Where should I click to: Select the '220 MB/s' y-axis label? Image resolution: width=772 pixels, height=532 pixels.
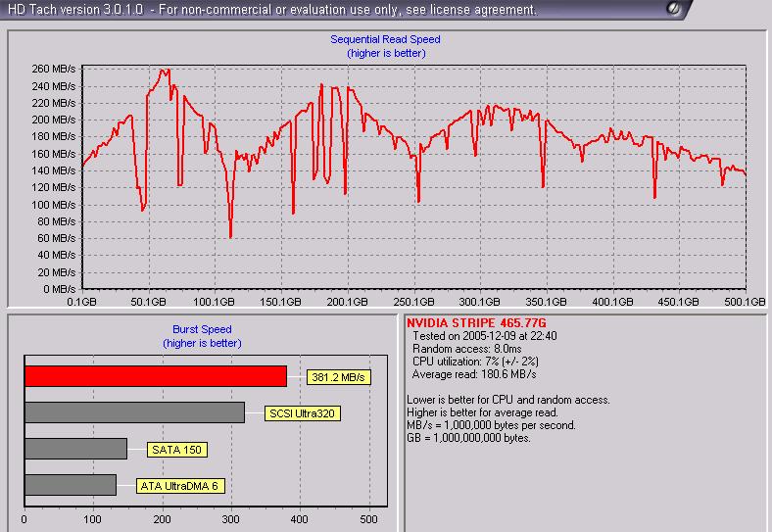click(54, 103)
